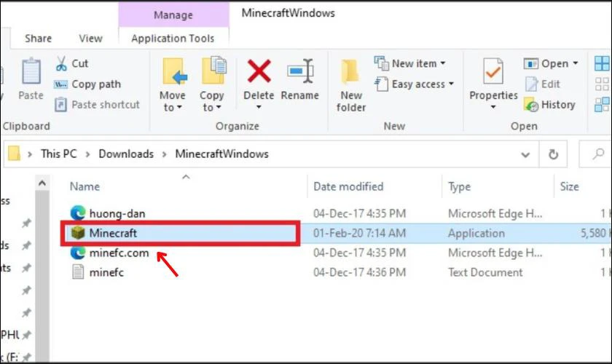Click the 04-Dec-17 4:36 PM date cell
Image resolution: width=612 pixels, height=364 pixels.
(x=359, y=272)
